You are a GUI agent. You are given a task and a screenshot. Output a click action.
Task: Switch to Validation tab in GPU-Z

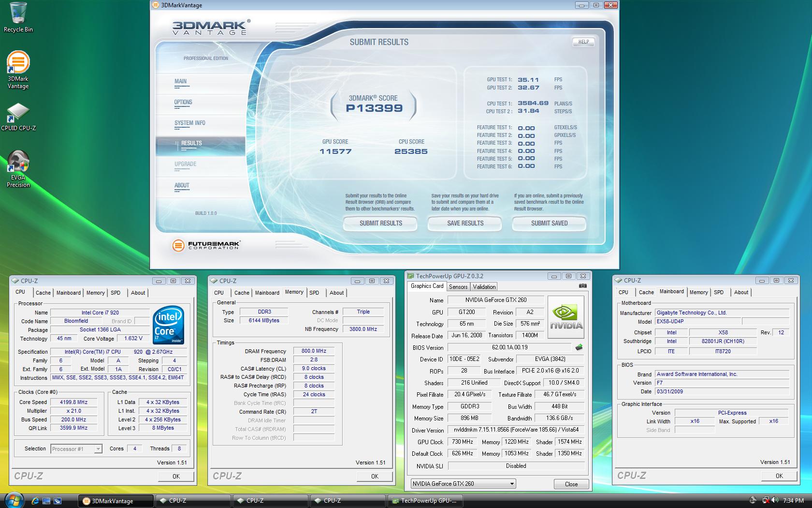pyautogui.click(x=484, y=287)
